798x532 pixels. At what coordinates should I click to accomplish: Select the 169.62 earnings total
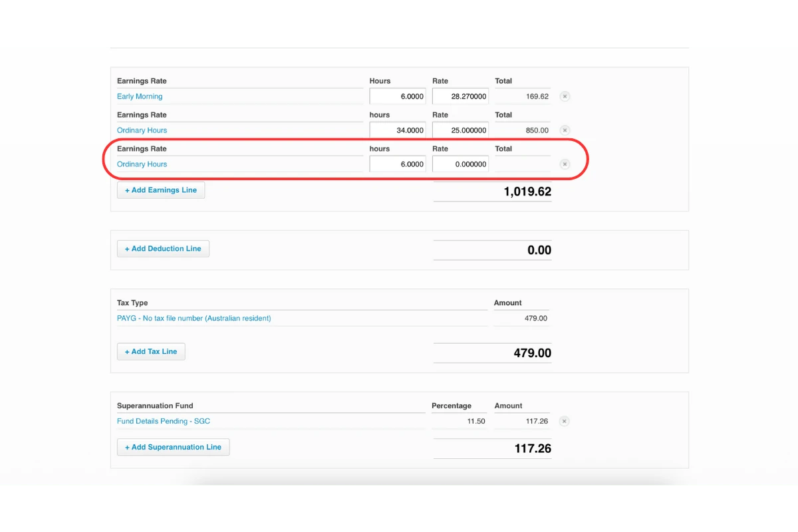tap(537, 96)
